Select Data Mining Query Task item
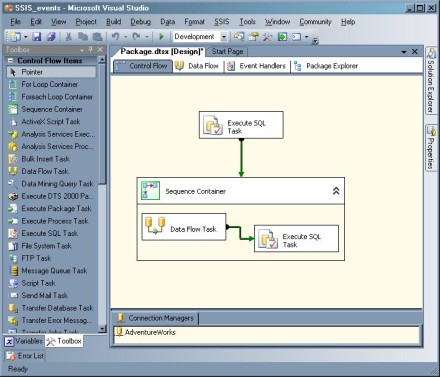The height and width of the screenshot is (377, 440). (x=57, y=184)
